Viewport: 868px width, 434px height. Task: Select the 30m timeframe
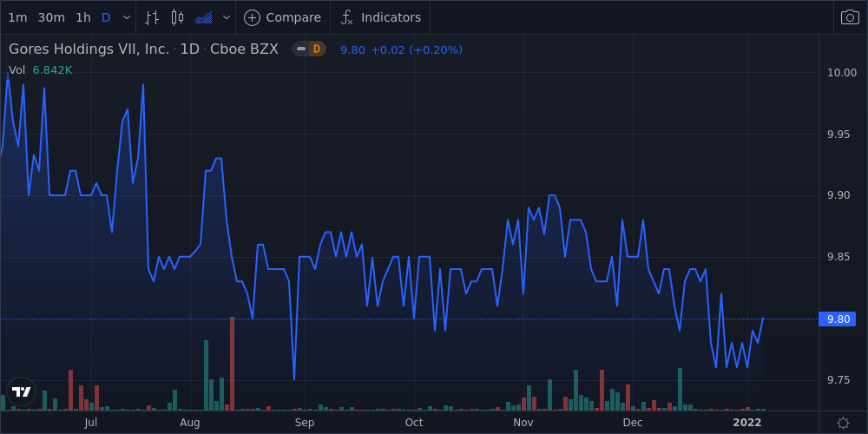coord(51,17)
